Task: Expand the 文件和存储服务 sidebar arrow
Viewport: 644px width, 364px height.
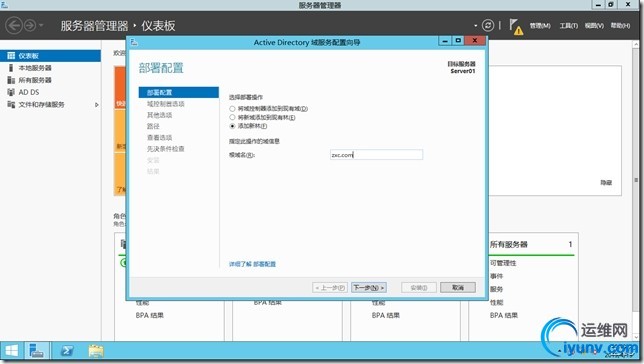Action: pyautogui.click(x=97, y=105)
